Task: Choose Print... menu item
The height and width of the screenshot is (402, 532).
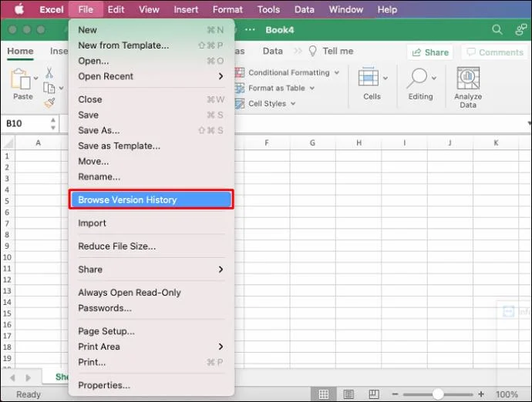Action: [x=151, y=362]
